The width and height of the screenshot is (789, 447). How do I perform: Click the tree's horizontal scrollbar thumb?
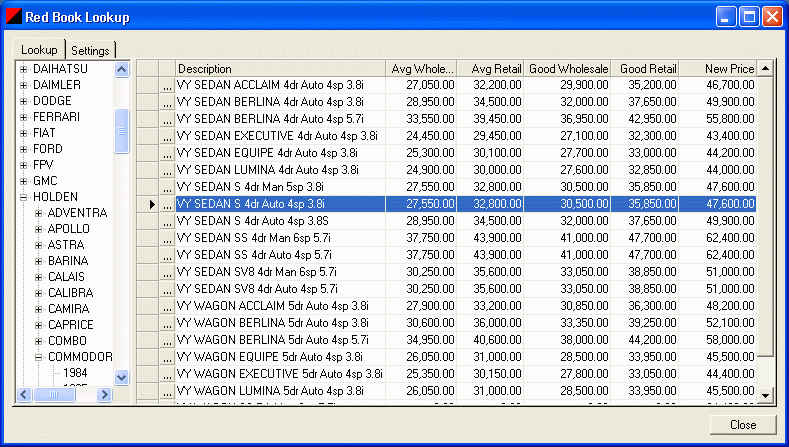click(54, 395)
